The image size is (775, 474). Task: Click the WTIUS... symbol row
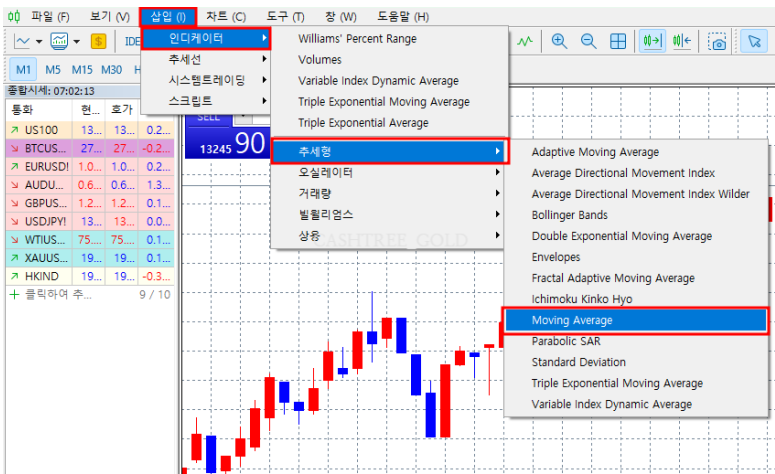tap(90, 240)
